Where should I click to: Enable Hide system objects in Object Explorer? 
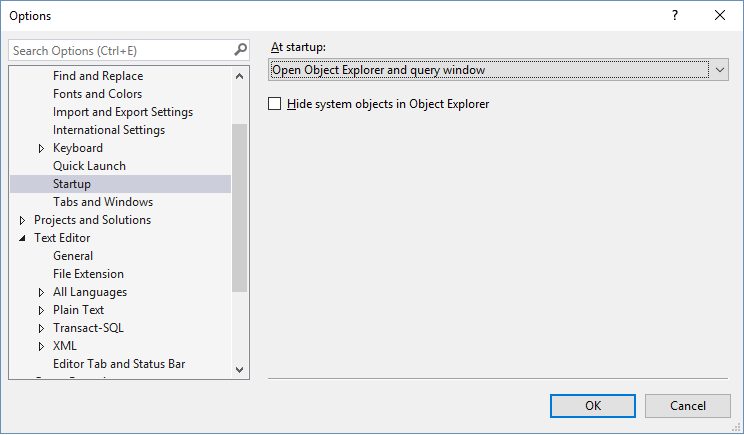point(275,103)
